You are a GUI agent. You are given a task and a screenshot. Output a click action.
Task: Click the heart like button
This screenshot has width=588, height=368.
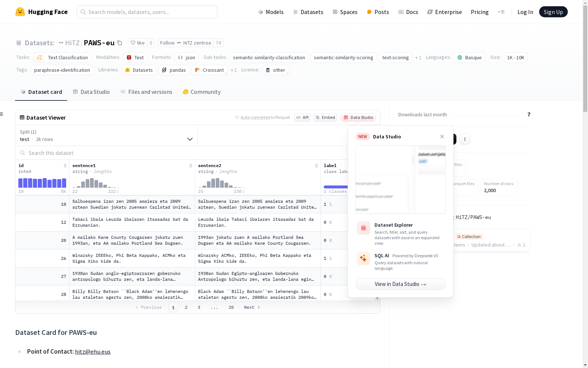137,43
